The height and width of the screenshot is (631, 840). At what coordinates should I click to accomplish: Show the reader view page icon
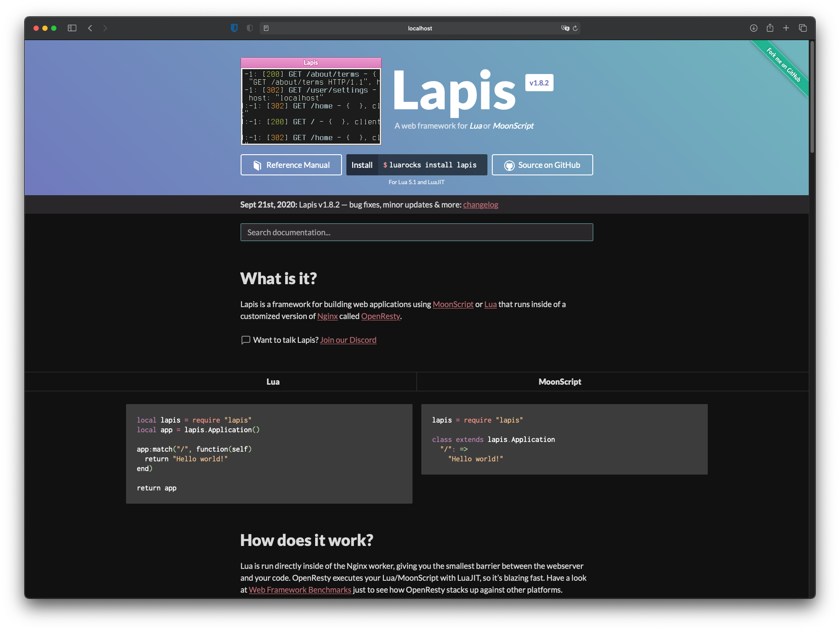click(x=266, y=28)
